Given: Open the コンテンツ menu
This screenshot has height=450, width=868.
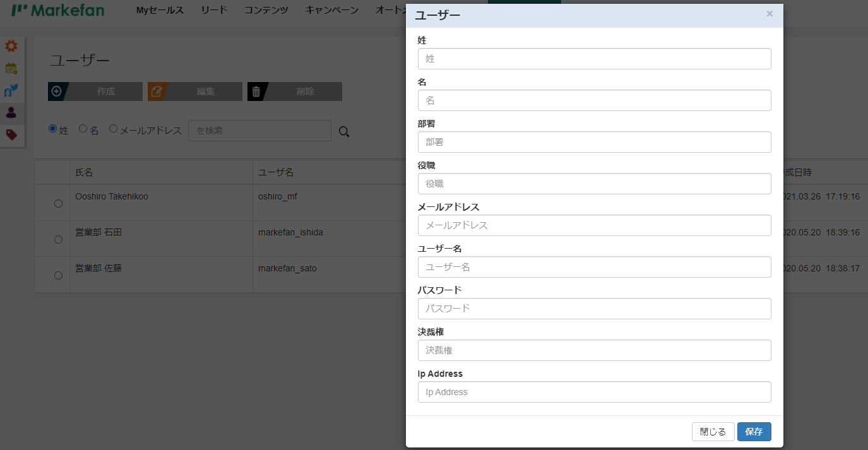Looking at the screenshot, I should point(266,10).
